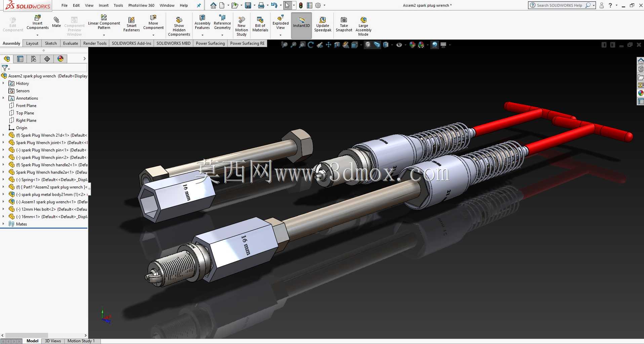Open Insert Components dropdown arrow
Viewport: 644px width, 344px height.
click(x=37, y=35)
